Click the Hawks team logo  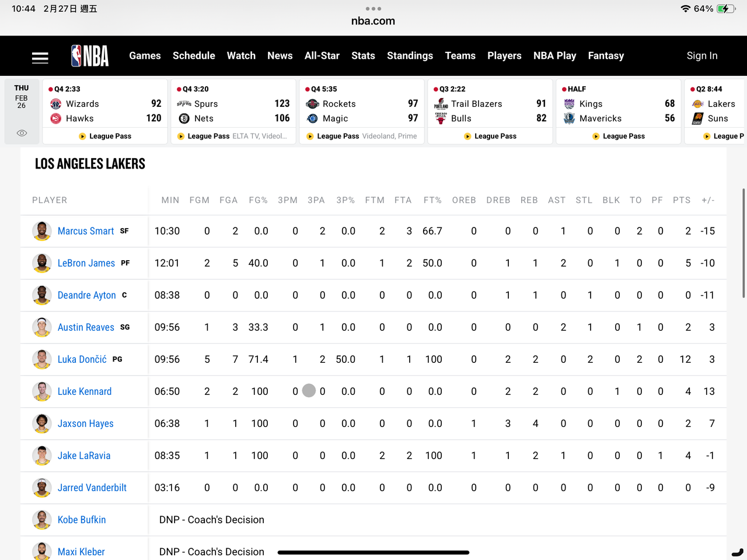(56, 118)
